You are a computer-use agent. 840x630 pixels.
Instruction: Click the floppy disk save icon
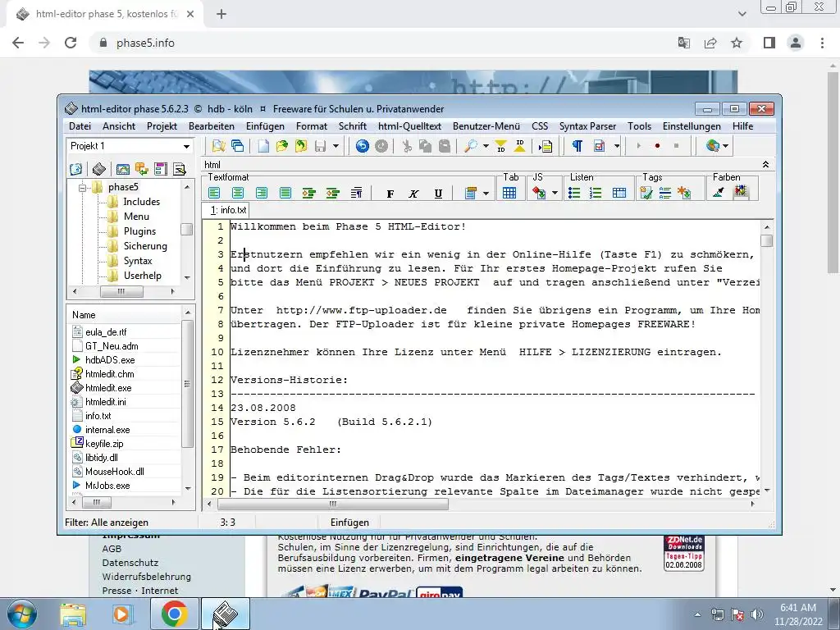tap(321, 146)
